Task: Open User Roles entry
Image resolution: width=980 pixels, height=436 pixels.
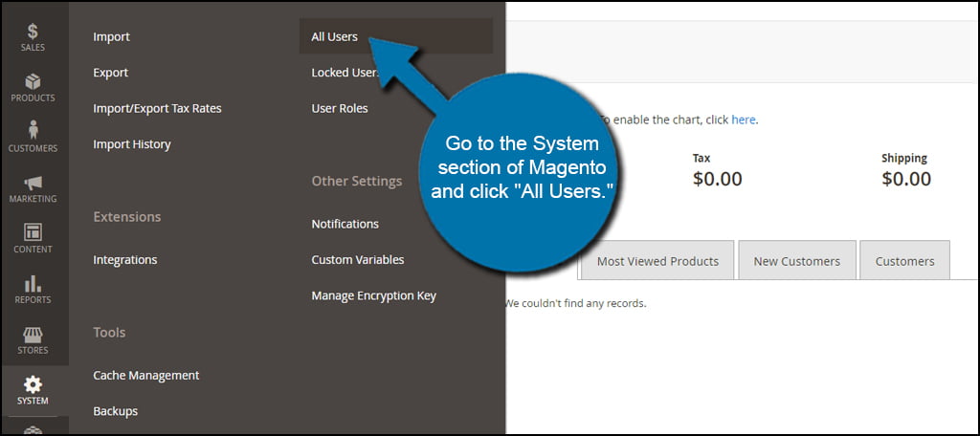Action: coord(340,108)
